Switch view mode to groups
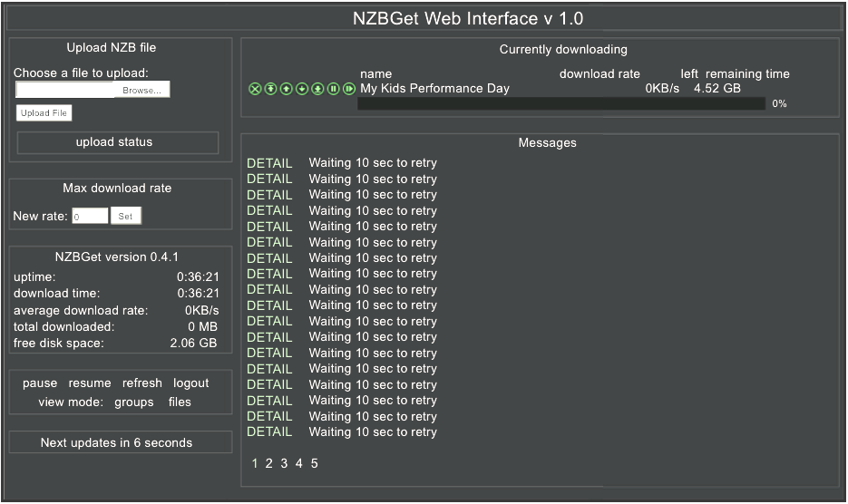 tap(133, 402)
